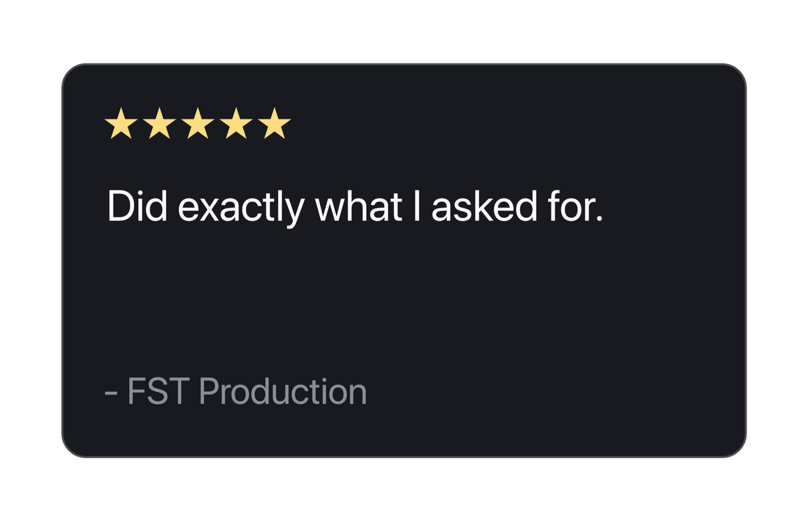This screenshot has width=812, height=521.
Task: Open the "Production" word in the author line
Action: [283, 391]
